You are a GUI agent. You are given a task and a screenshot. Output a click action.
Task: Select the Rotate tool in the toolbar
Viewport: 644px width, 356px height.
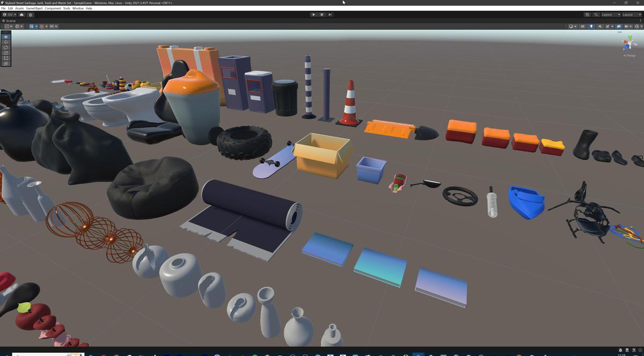click(5, 47)
